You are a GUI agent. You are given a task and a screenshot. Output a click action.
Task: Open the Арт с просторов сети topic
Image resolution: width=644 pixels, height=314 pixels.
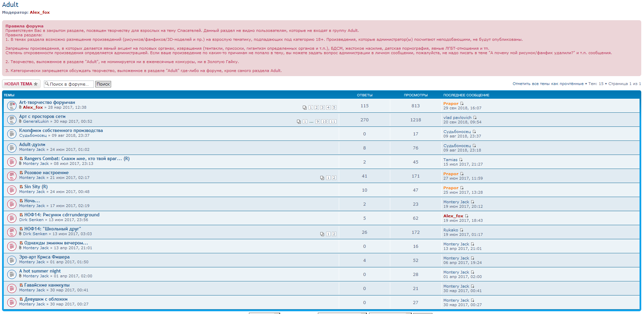(42, 116)
